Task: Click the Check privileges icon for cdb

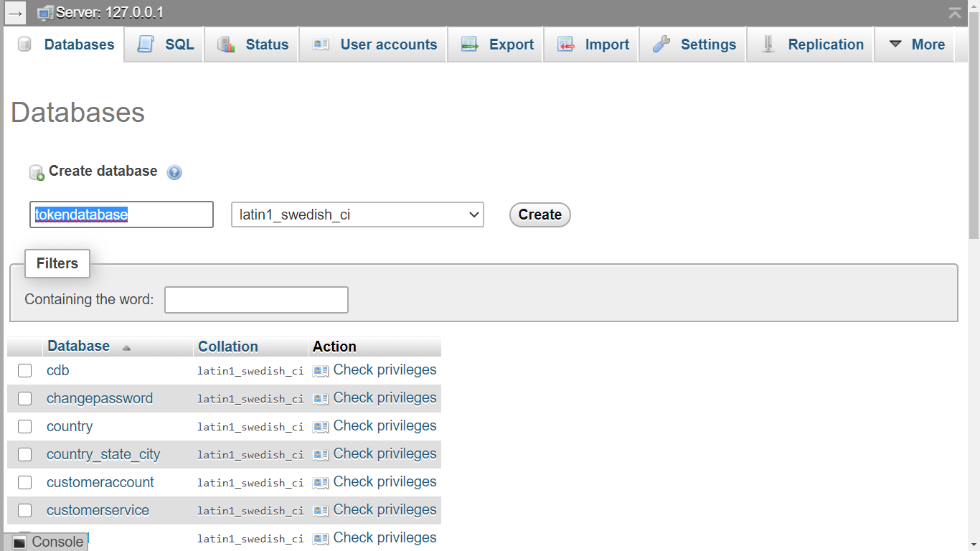Action: (x=321, y=371)
